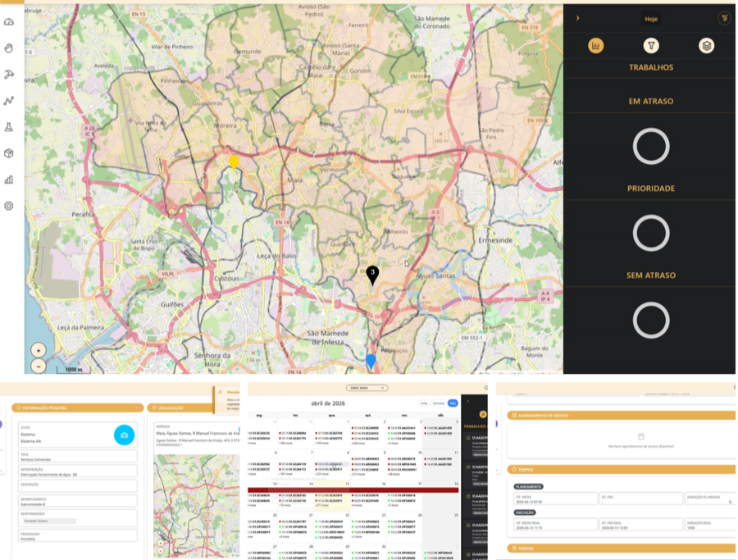Viewport: 738px width, 560px height.
Task: Click the Tipo field showing Serviços Comerciais
Action: pyautogui.click(x=78, y=457)
